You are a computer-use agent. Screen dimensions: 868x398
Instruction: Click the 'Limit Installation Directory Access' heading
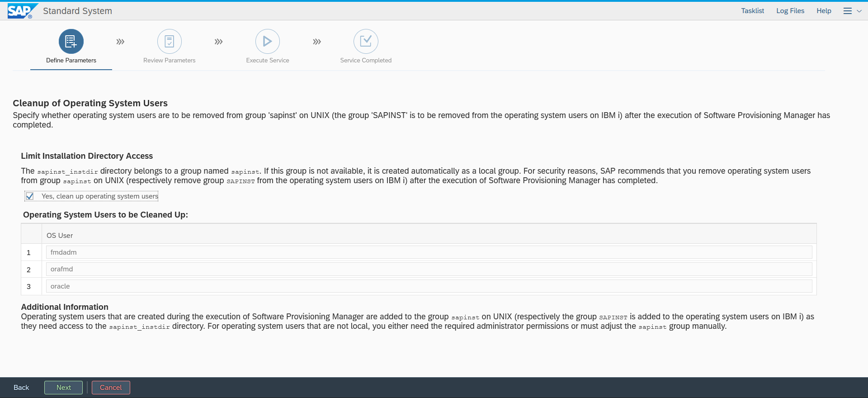tap(87, 156)
